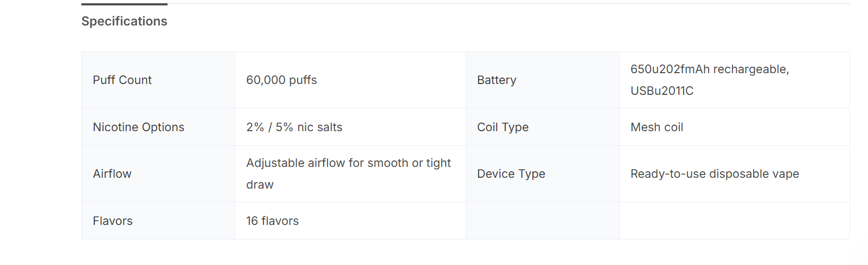Click the 'USBu2011C' text in Battery value
This screenshot has width=868, height=265.
pos(661,91)
